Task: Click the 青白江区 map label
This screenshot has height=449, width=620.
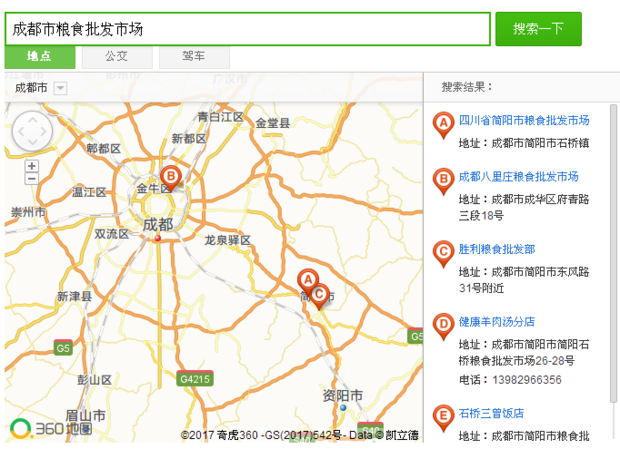Action: [x=220, y=117]
